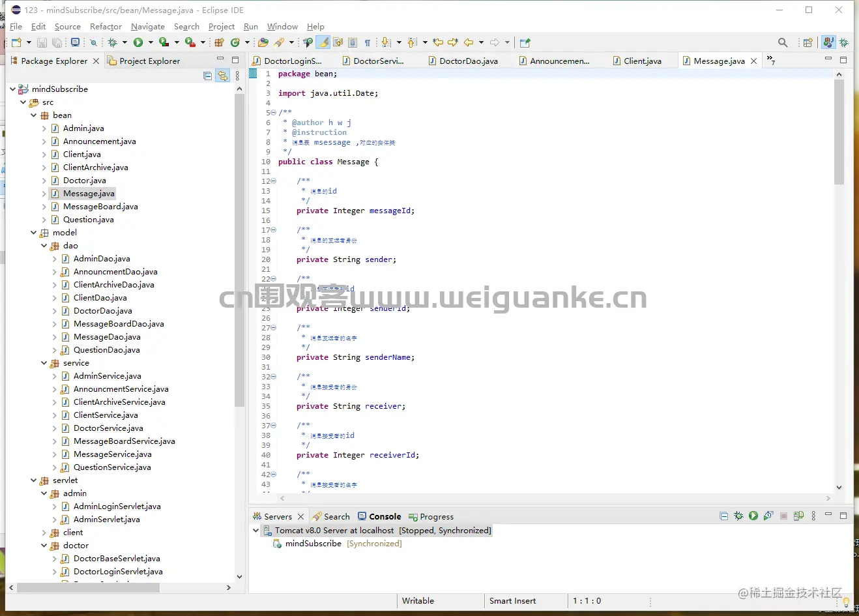
Task: Start the server in profile mode
Action: pyautogui.click(x=768, y=516)
